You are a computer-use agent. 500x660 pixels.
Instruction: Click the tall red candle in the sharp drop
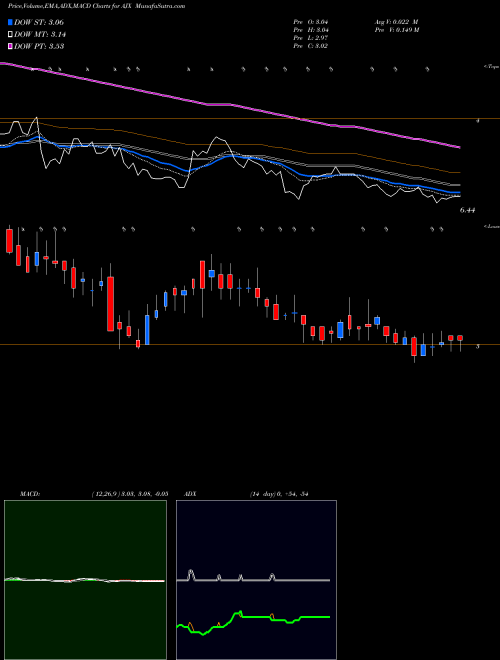click(x=110, y=304)
